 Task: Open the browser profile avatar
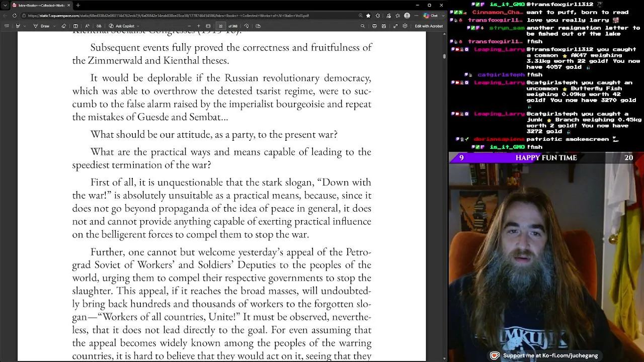pos(407,16)
